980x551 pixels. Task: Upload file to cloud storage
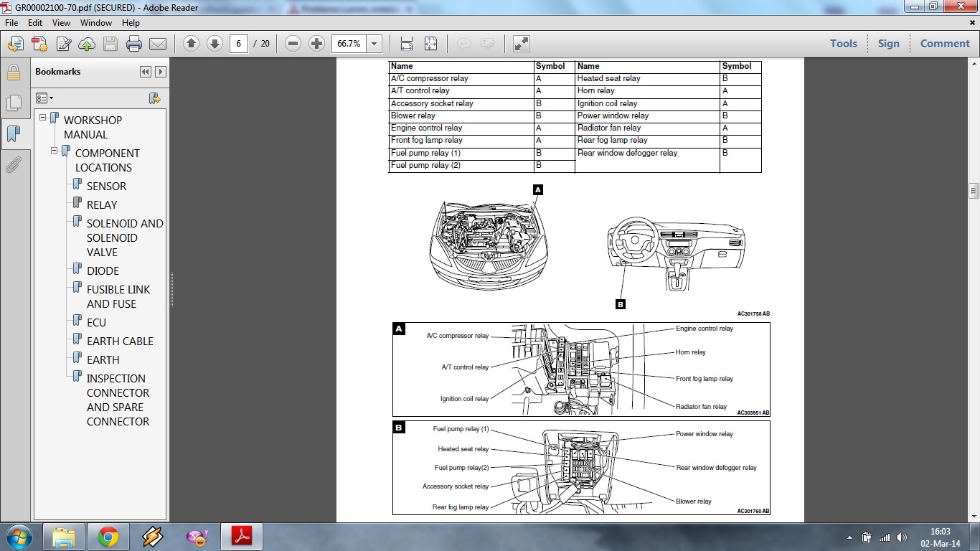click(87, 44)
